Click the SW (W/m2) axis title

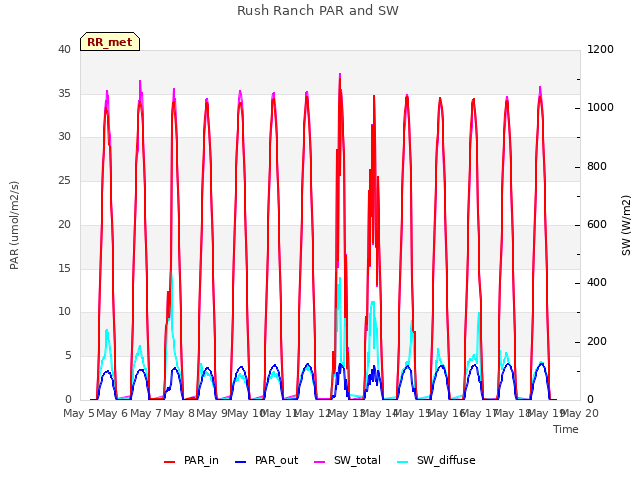tap(626, 225)
